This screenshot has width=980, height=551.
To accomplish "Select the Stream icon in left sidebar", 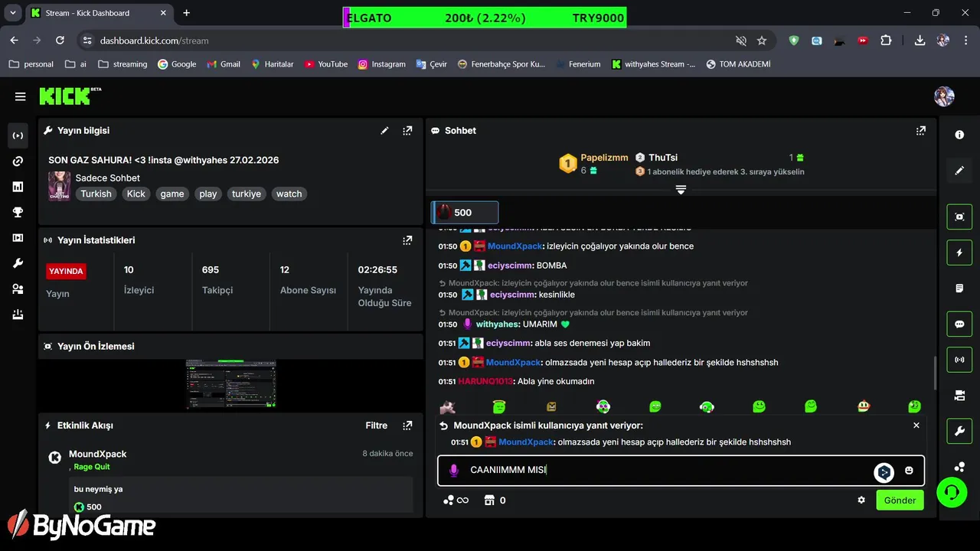I will click(x=18, y=135).
